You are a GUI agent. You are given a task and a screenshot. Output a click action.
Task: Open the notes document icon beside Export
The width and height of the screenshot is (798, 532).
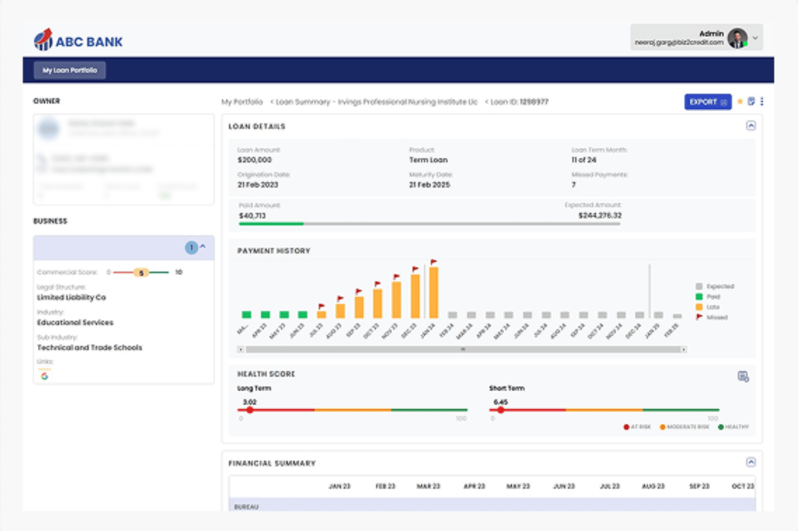click(x=751, y=101)
